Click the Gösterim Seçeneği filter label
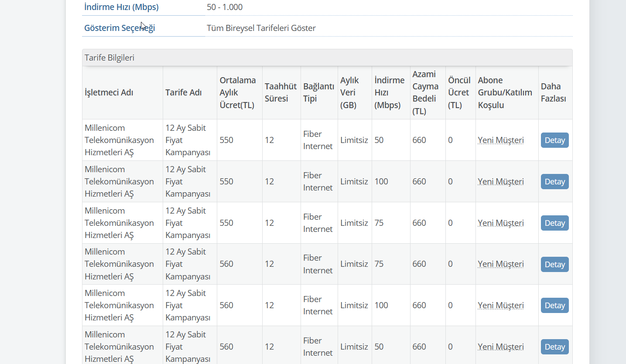Screen dimensions: 626x364 (x=120, y=28)
